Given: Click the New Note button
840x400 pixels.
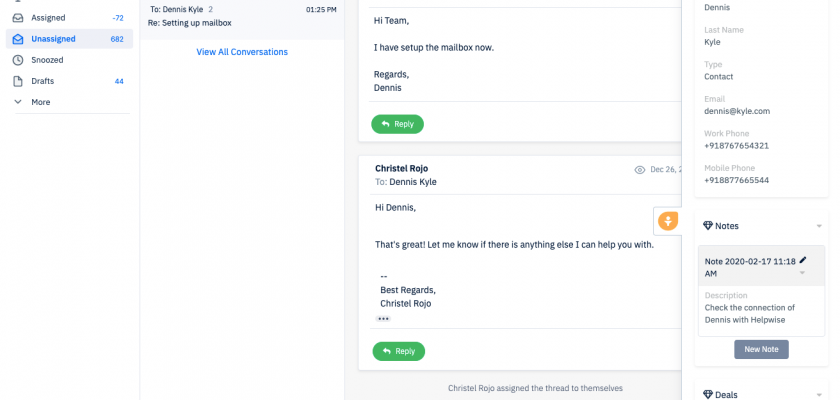Looking at the screenshot, I should click(x=761, y=349).
